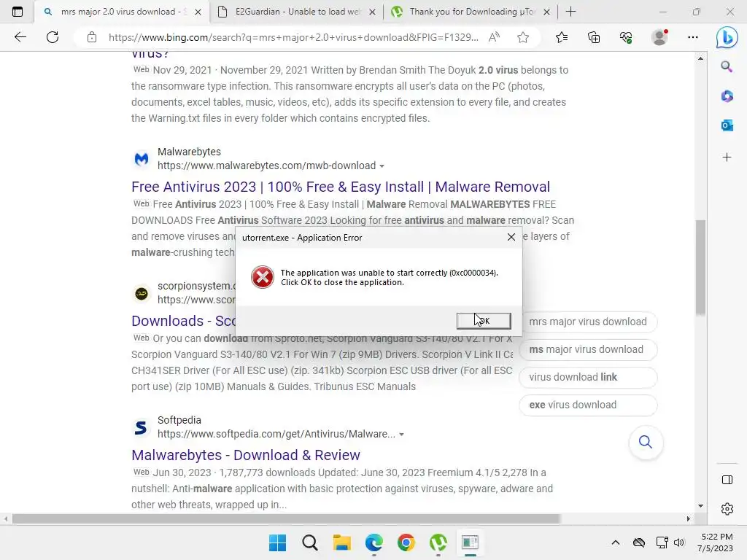Switch to E2Guardian tab
747x560 pixels.
[x=298, y=12]
